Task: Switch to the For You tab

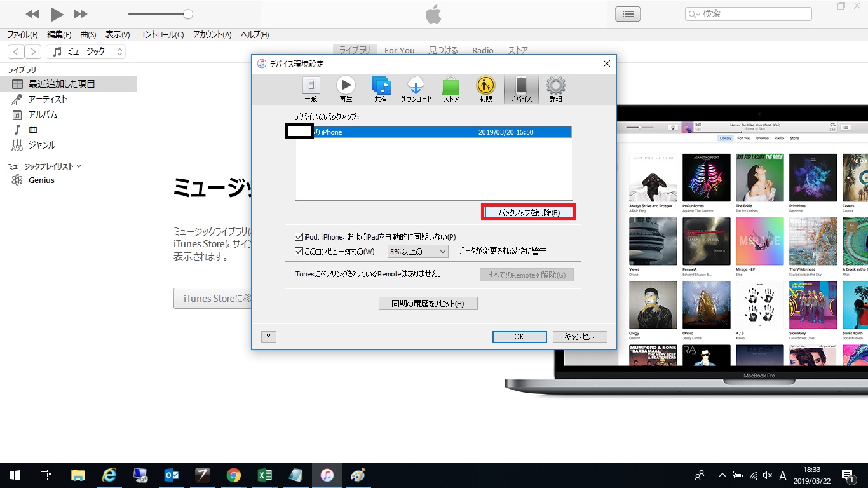Action: pyautogui.click(x=400, y=50)
